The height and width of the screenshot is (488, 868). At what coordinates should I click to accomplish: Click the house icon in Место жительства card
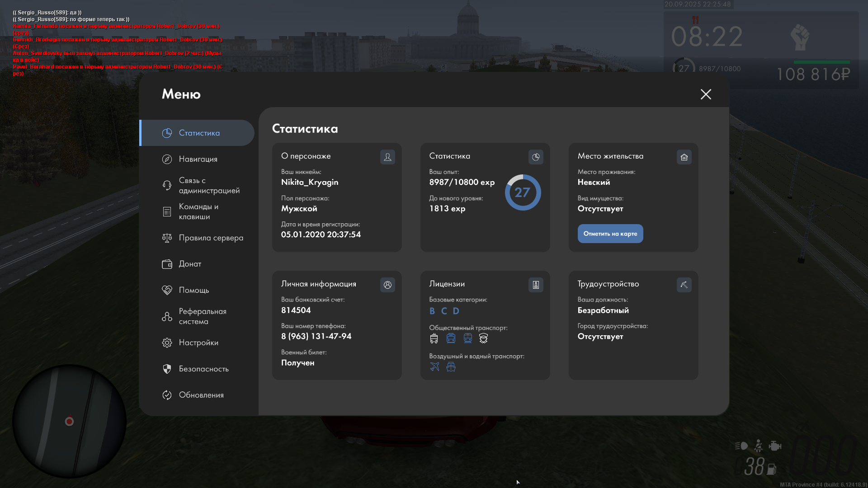[x=684, y=157]
